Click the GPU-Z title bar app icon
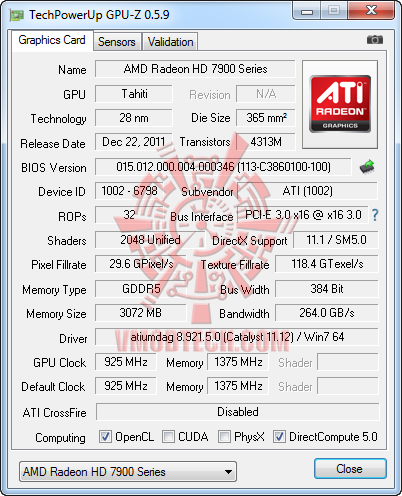The height and width of the screenshot is (496, 402). [17, 15]
